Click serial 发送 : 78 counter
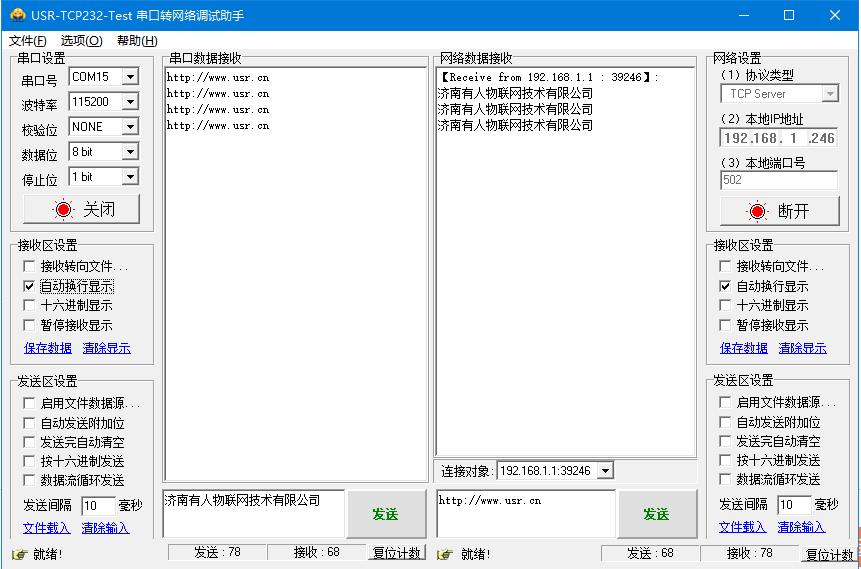861x569 pixels. (x=217, y=553)
